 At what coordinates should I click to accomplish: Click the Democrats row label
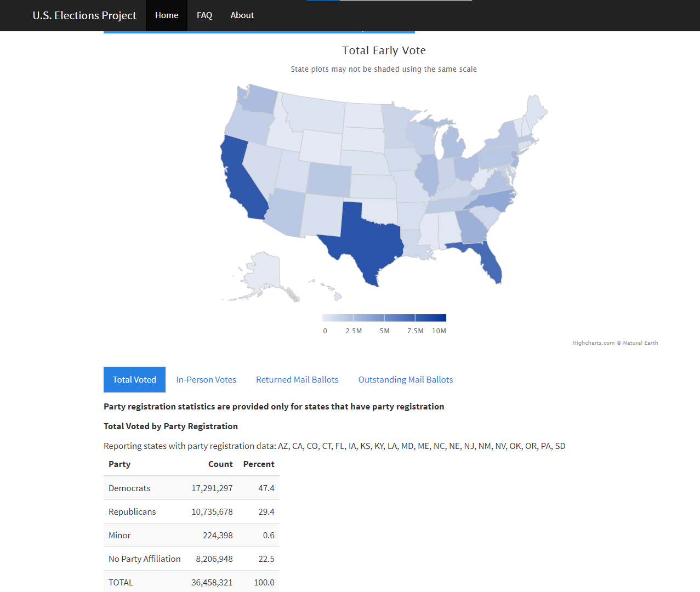[x=129, y=488]
